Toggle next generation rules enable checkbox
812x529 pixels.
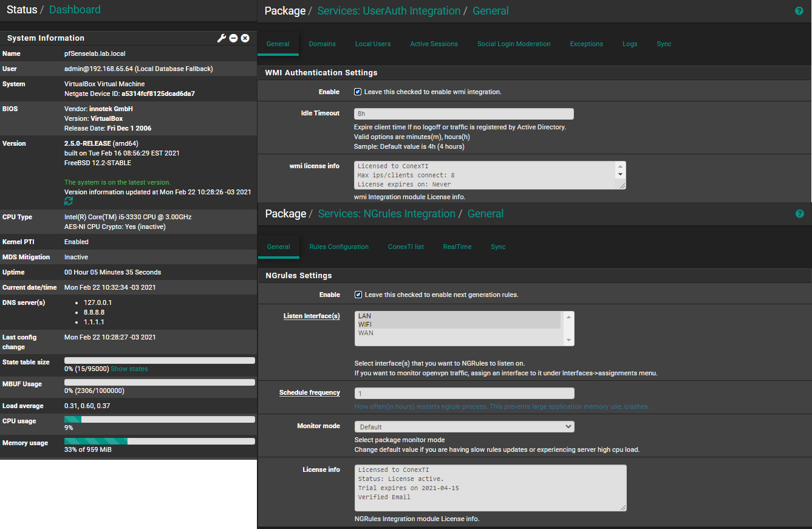point(358,295)
